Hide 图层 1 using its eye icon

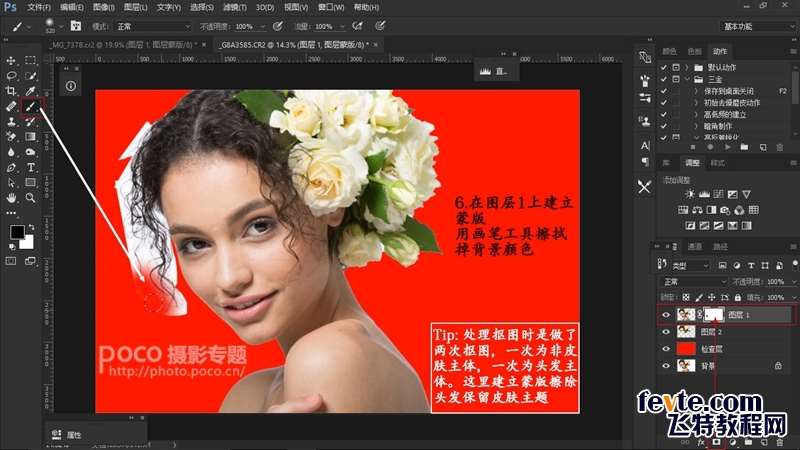coord(667,314)
